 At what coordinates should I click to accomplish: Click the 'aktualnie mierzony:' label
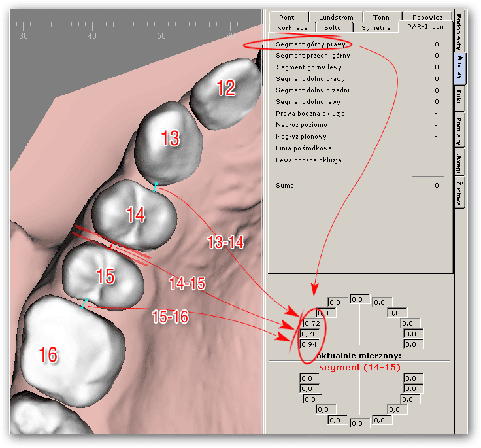tap(359, 356)
